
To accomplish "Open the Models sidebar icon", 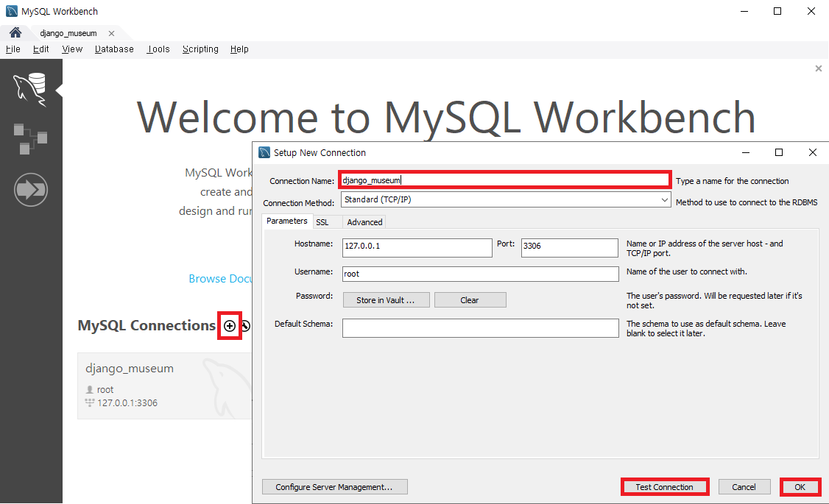I will click(x=30, y=139).
